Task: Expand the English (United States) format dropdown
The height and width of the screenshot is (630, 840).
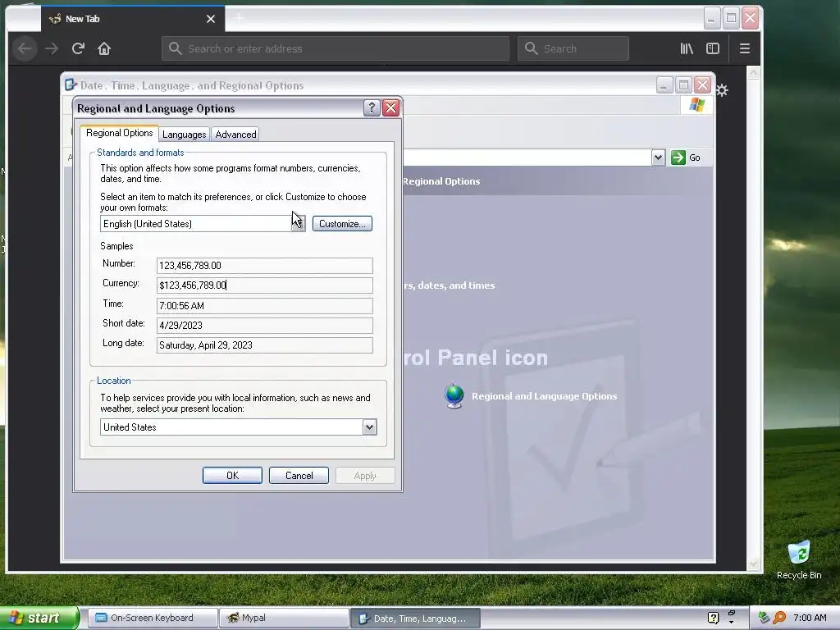Action: [299, 223]
